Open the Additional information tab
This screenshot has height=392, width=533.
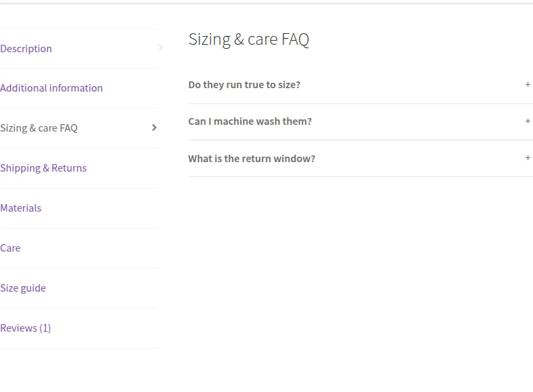[x=52, y=88]
